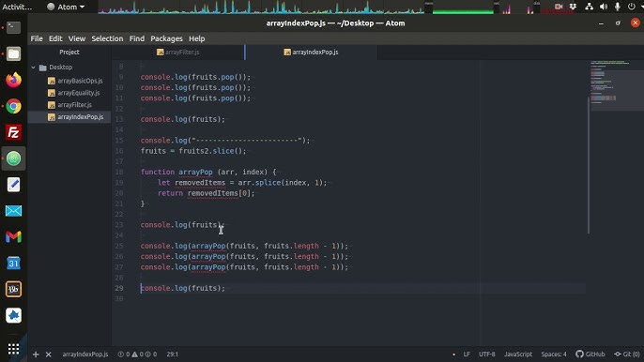
Task: Click the code minimap preview
Action: (x=615, y=84)
